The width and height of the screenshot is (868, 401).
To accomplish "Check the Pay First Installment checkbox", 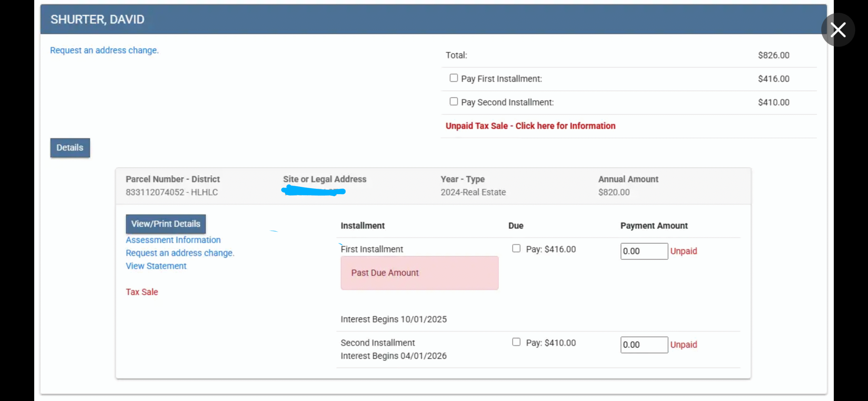I will click(453, 78).
